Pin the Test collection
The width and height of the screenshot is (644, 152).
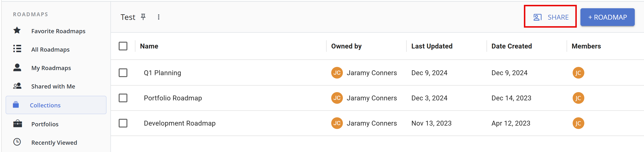pos(143,17)
